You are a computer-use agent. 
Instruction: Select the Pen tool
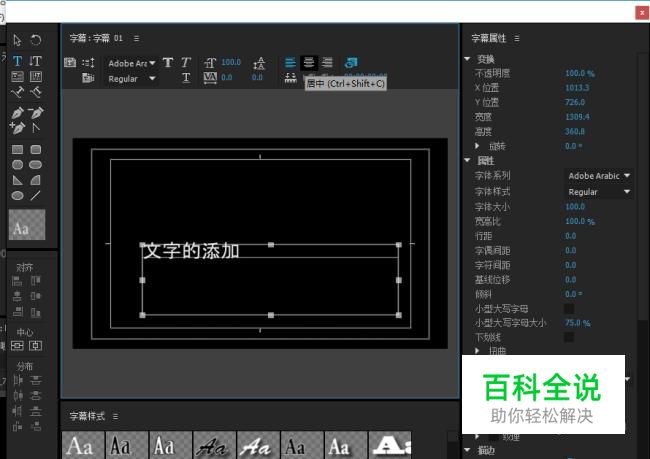(18, 112)
